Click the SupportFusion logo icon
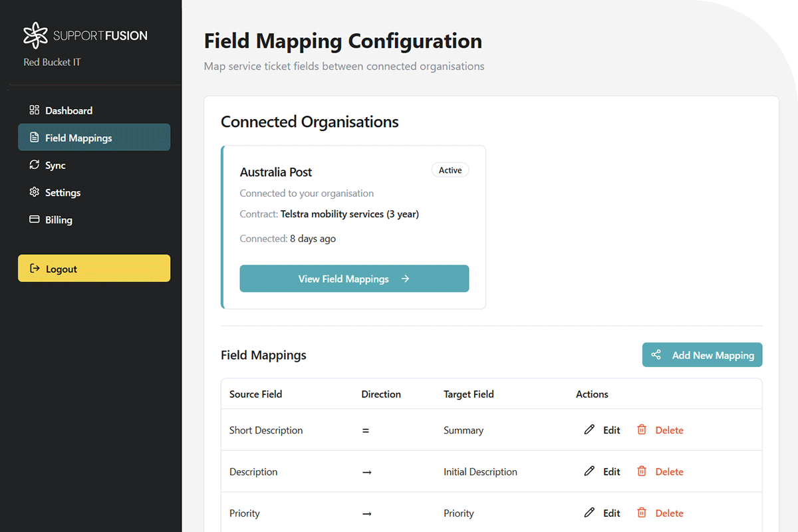The height and width of the screenshot is (532, 798). (36, 35)
